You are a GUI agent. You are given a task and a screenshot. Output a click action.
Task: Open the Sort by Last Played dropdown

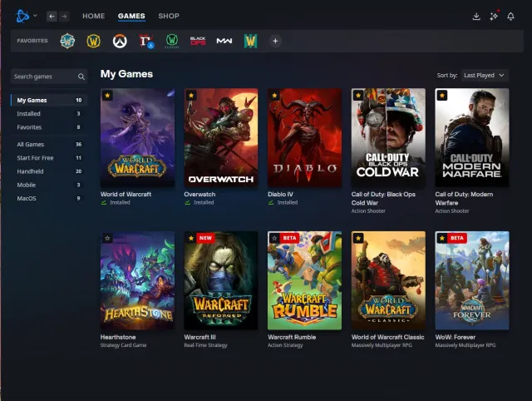point(484,76)
